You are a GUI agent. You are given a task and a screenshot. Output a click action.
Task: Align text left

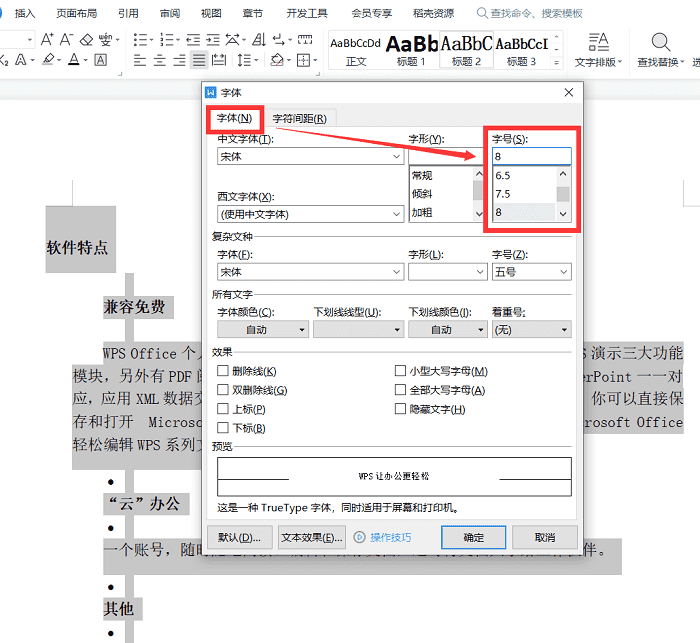140,60
